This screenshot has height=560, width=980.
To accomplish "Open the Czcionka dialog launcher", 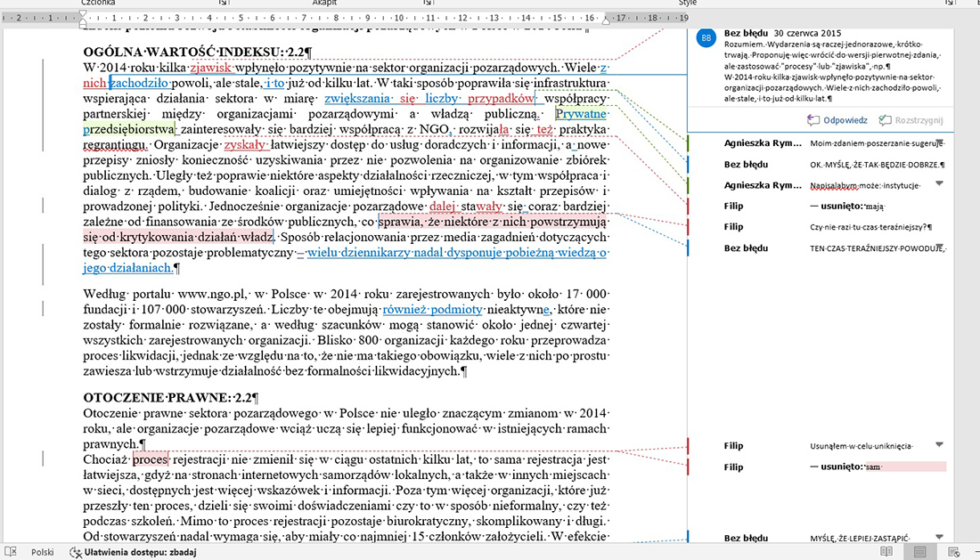I will click(x=222, y=4).
